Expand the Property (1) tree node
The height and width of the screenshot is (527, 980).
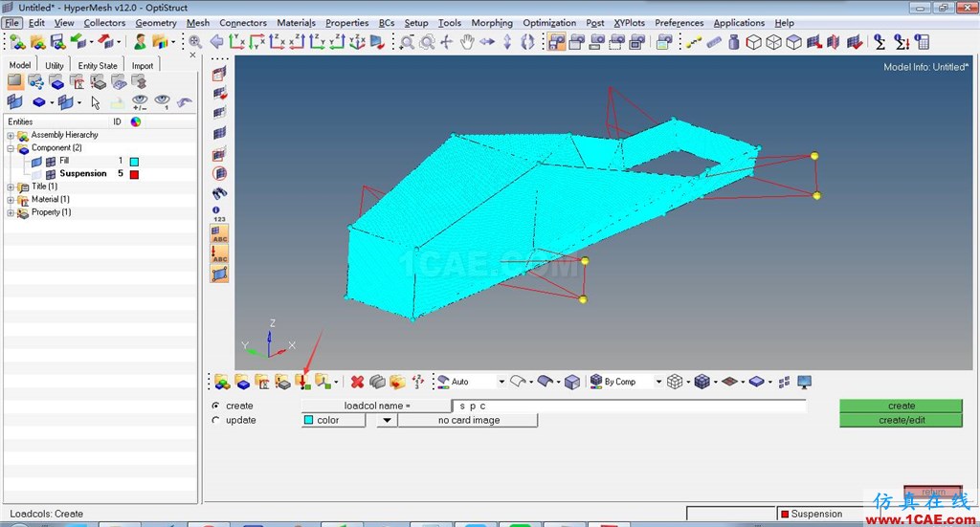click(11, 213)
